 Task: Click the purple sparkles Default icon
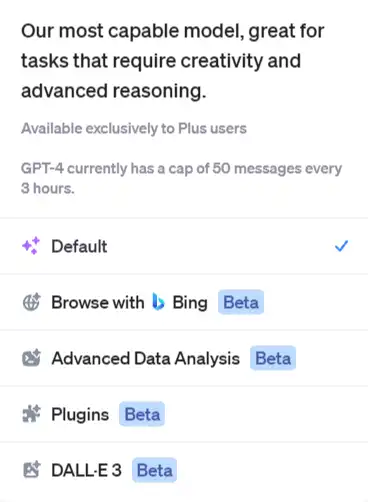pyautogui.click(x=31, y=246)
